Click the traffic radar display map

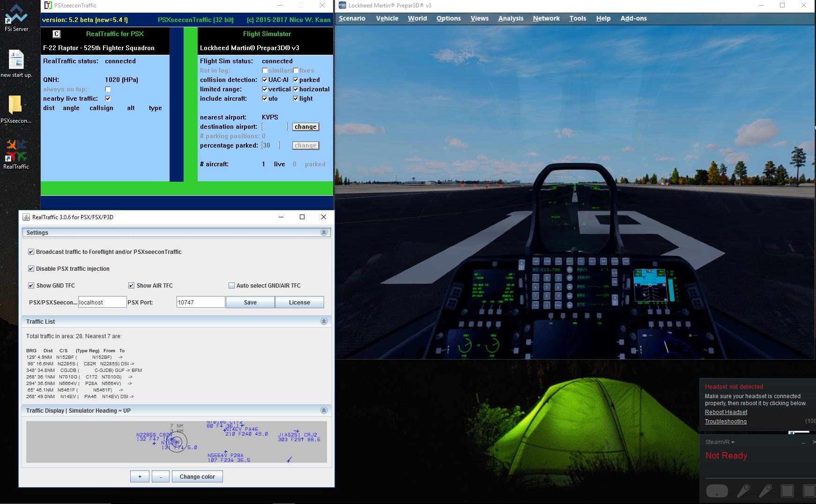[x=177, y=442]
